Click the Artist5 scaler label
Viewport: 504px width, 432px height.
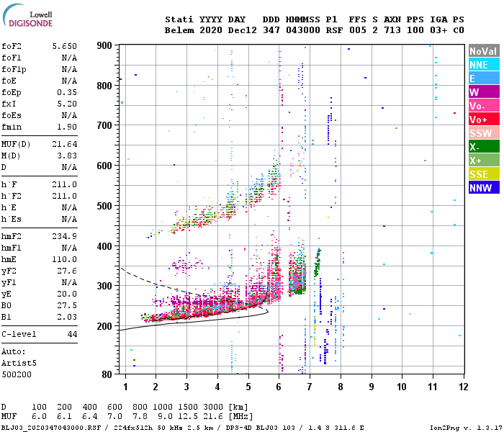(x=19, y=363)
